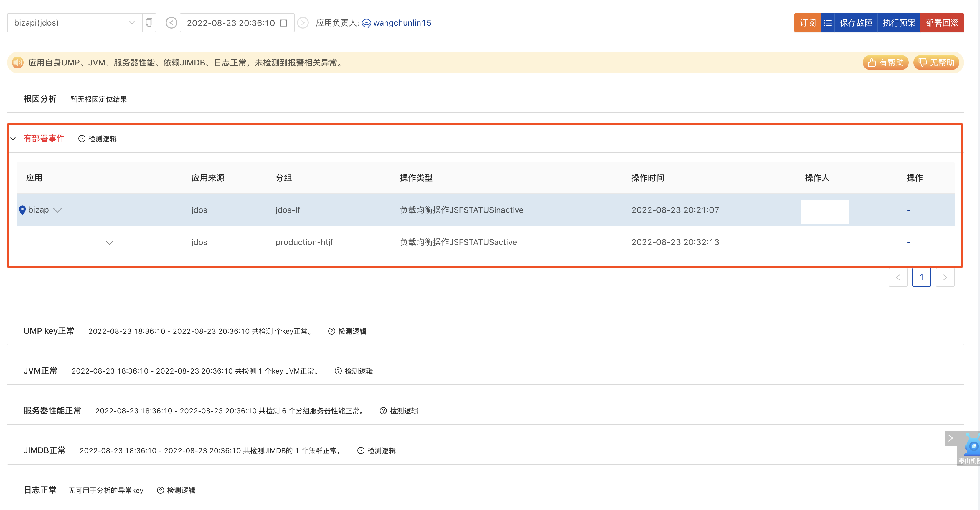Image resolution: width=980 pixels, height=510 pixels.
Task: Open the date picker calendar icon
Action: (283, 23)
